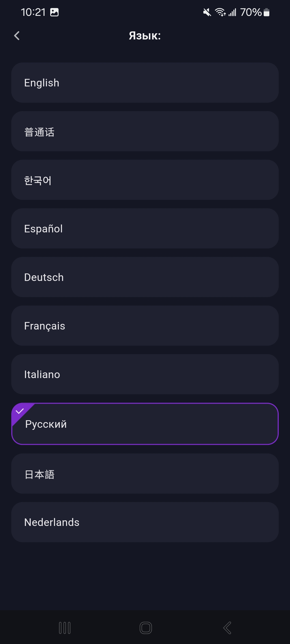290x644 pixels.
Task: Tap the back arrow in the header
Action: 17,36
